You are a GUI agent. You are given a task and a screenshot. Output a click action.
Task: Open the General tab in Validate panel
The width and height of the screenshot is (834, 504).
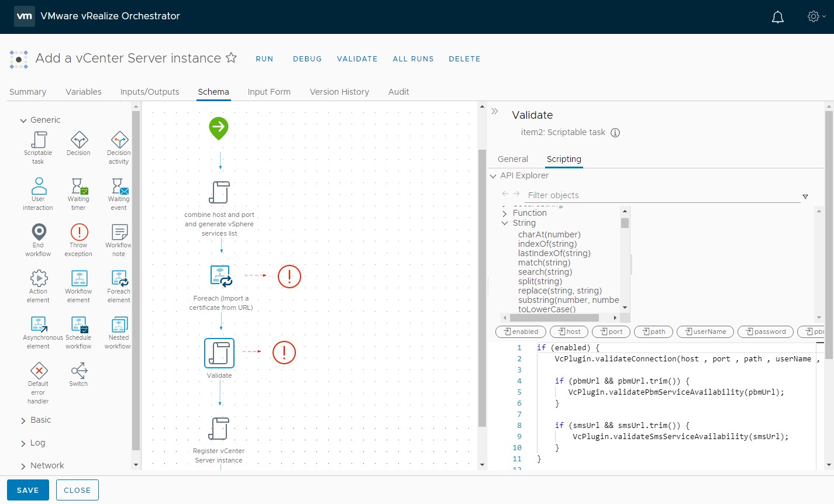(512, 159)
